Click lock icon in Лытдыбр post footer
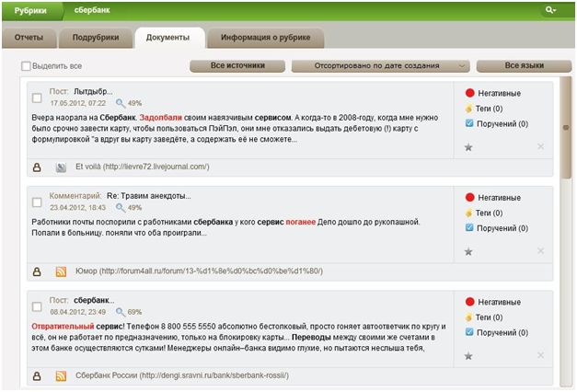Viewport: 577px width, 392px height. 37,167
